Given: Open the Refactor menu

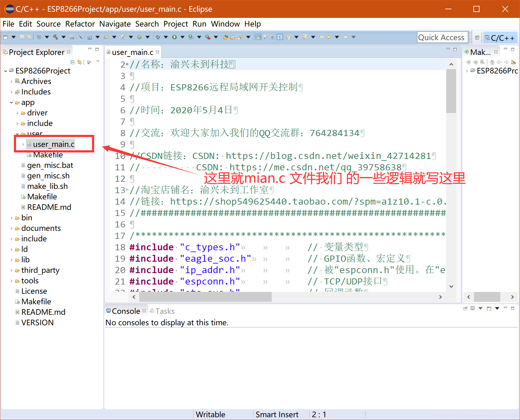Looking at the screenshot, I should (80, 24).
